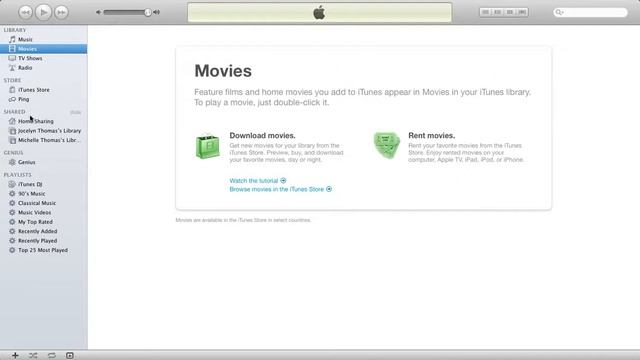Click the Download movies heading

[262, 136]
